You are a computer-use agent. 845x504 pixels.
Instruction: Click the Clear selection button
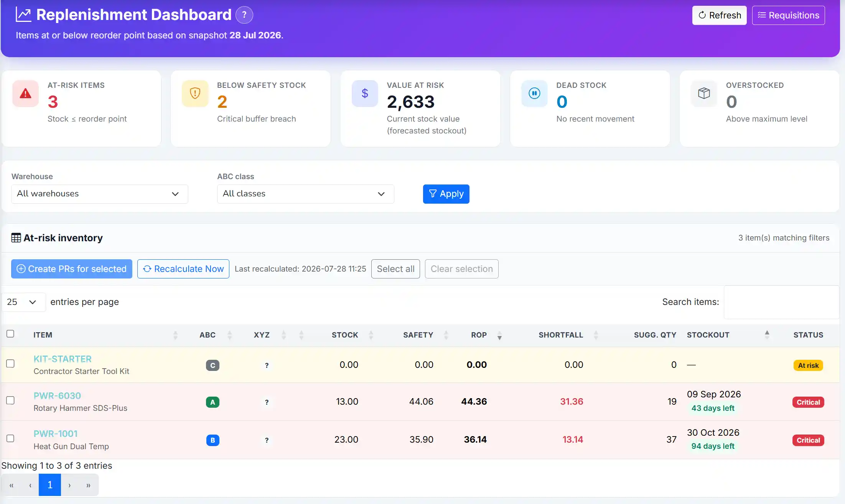(x=461, y=269)
